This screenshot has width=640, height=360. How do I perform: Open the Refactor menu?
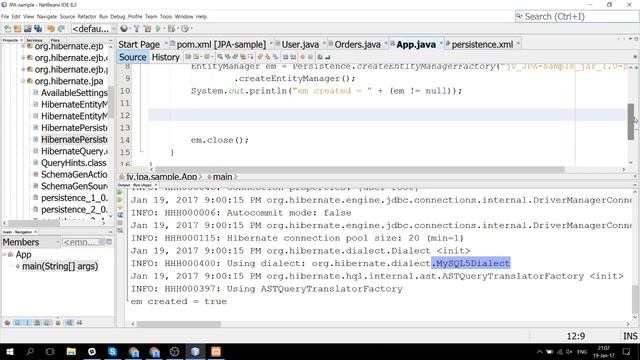(87, 16)
